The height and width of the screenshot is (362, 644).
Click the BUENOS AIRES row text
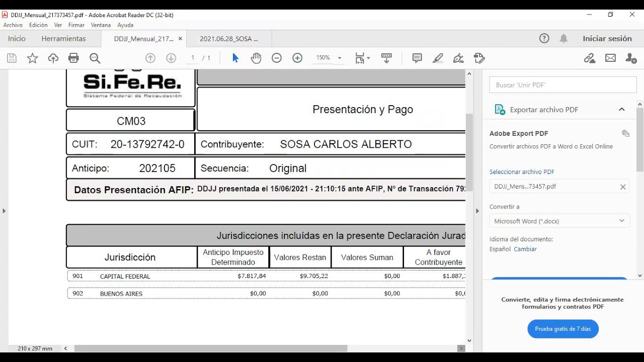(121, 294)
